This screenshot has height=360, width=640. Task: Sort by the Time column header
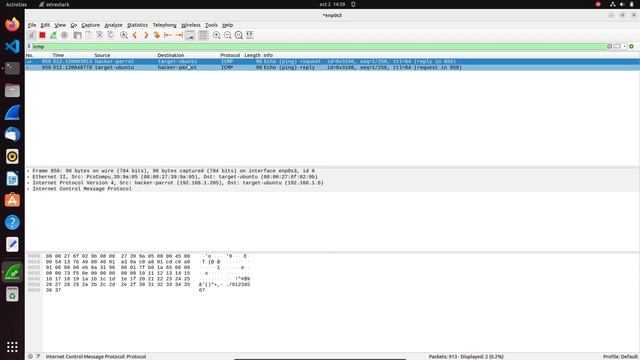tap(58, 55)
